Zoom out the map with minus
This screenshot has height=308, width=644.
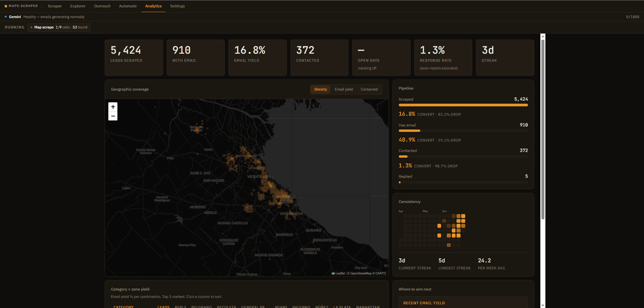click(113, 116)
